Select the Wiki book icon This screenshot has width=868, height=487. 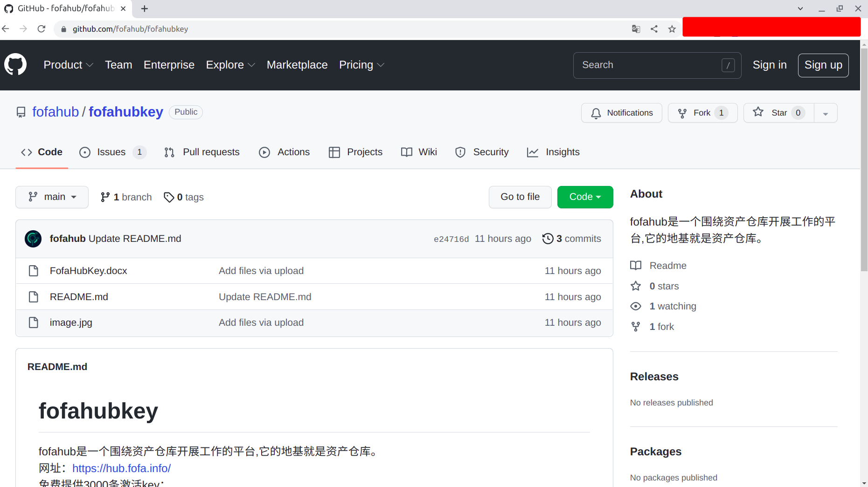click(x=406, y=152)
